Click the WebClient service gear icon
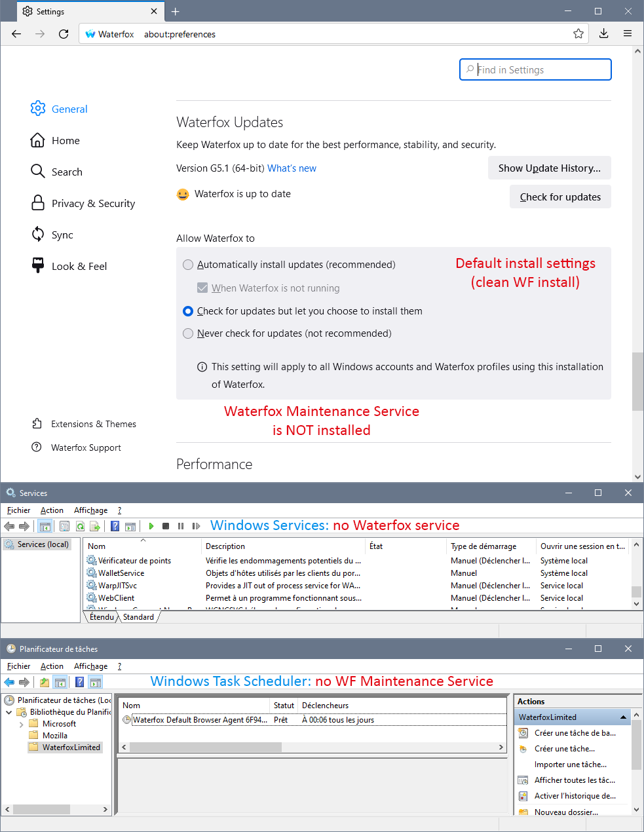Viewport: 644px width, 832px height. tap(92, 598)
